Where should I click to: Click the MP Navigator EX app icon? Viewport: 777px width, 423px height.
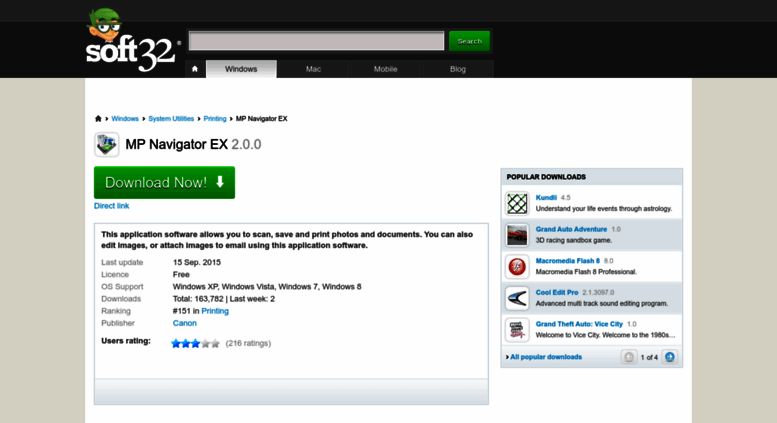[x=107, y=145]
